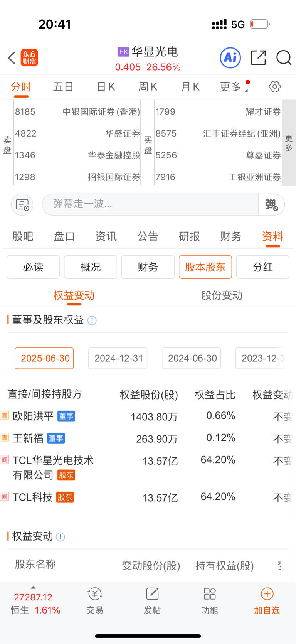Open the 东方财富 logo icon

click(x=29, y=58)
